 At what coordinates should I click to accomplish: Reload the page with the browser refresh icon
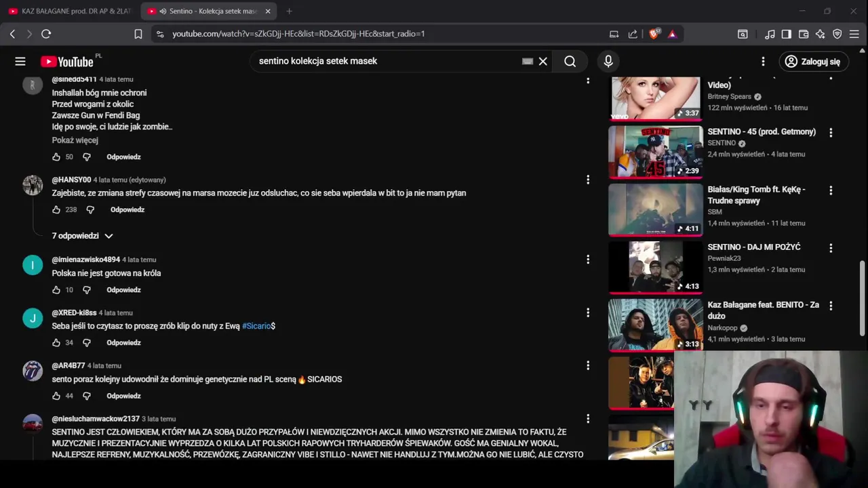point(46,34)
